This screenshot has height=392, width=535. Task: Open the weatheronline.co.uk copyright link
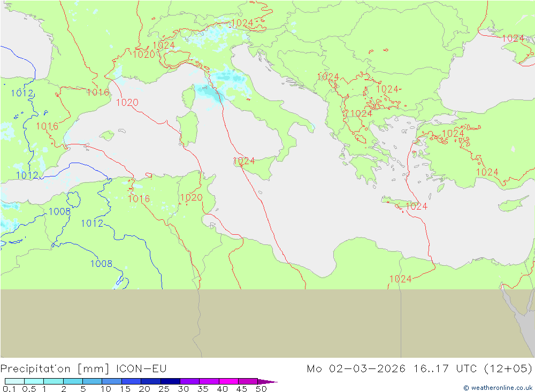pos(498,388)
